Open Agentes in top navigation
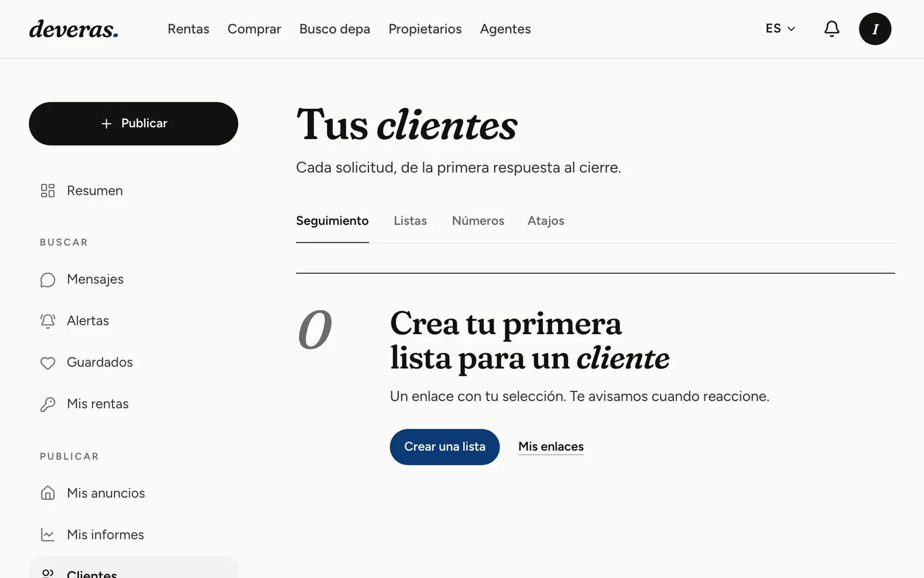The image size is (924, 578). pos(505,29)
